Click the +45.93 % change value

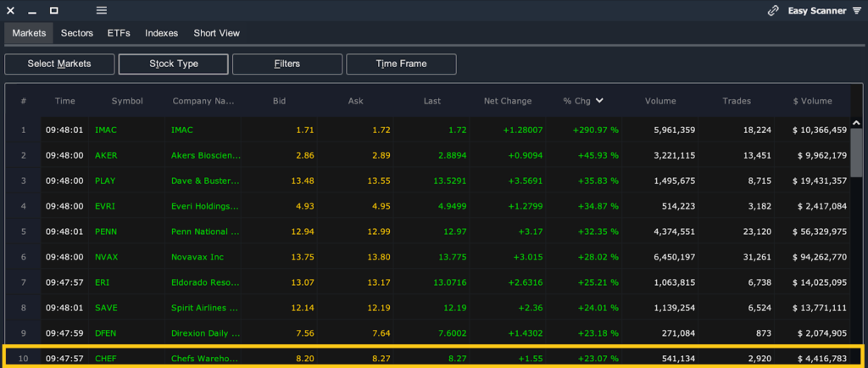pyautogui.click(x=598, y=155)
